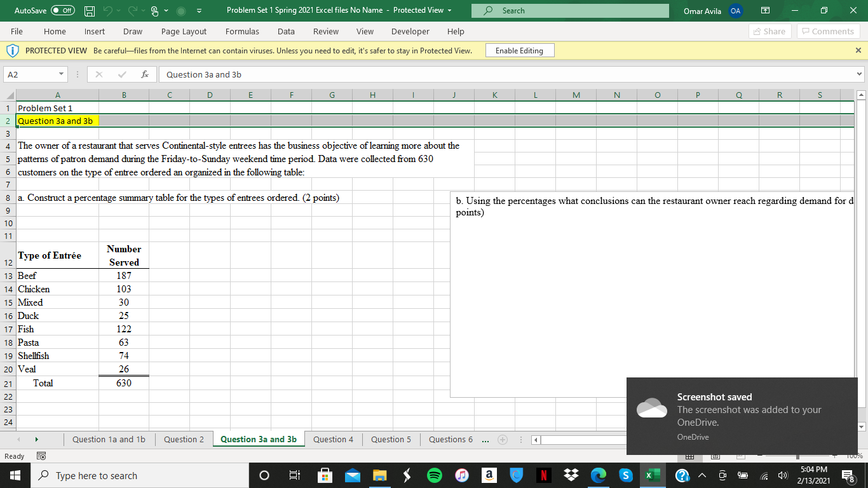Select Normal view icon in status bar
868x488 pixels.
(x=689, y=456)
